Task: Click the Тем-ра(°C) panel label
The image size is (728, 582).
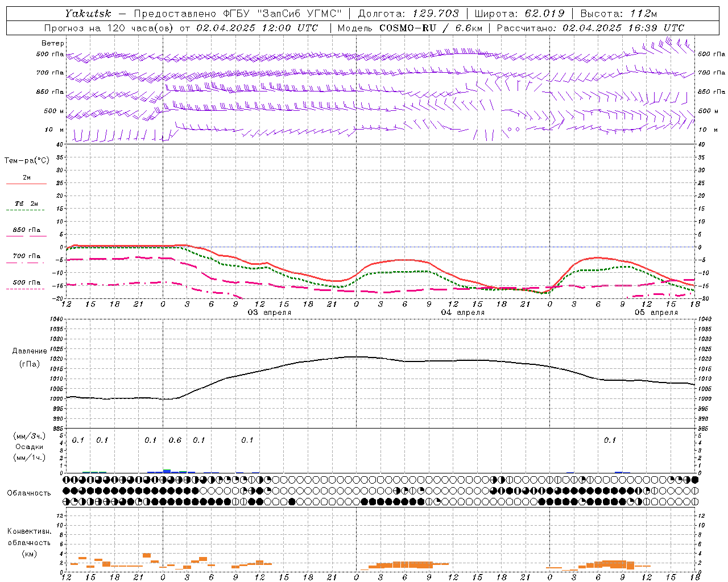Action: pyautogui.click(x=27, y=161)
